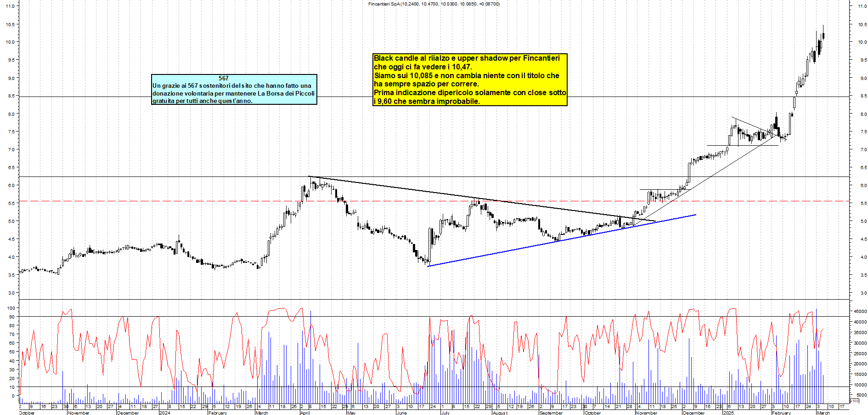
Task: Click the '35000' volume scale label
Action: 860,333
